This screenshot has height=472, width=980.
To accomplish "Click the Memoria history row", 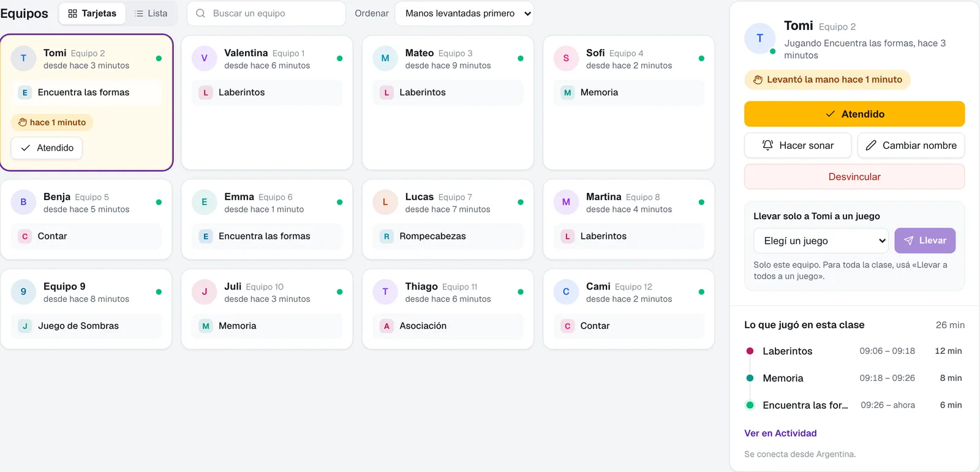I will pyautogui.click(x=854, y=378).
